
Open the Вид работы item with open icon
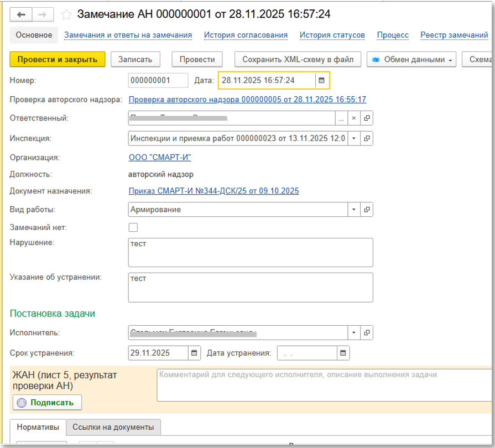click(x=367, y=210)
